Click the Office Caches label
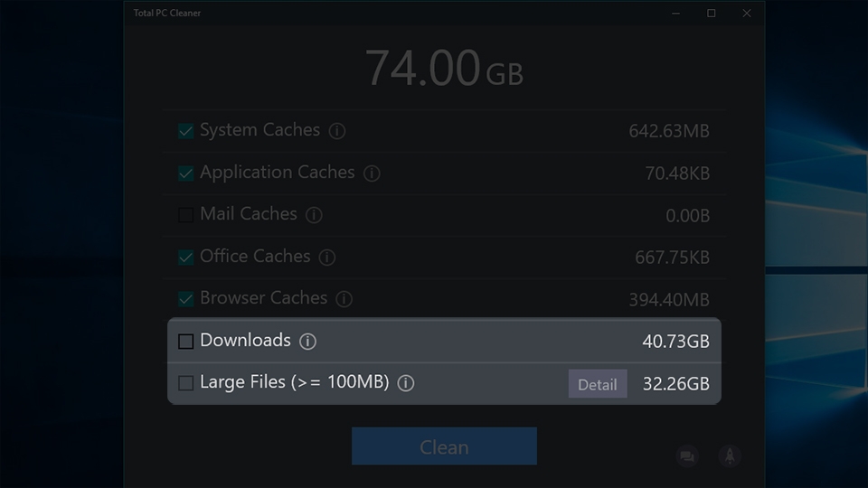Screen dimensions: 868x488 255,256
